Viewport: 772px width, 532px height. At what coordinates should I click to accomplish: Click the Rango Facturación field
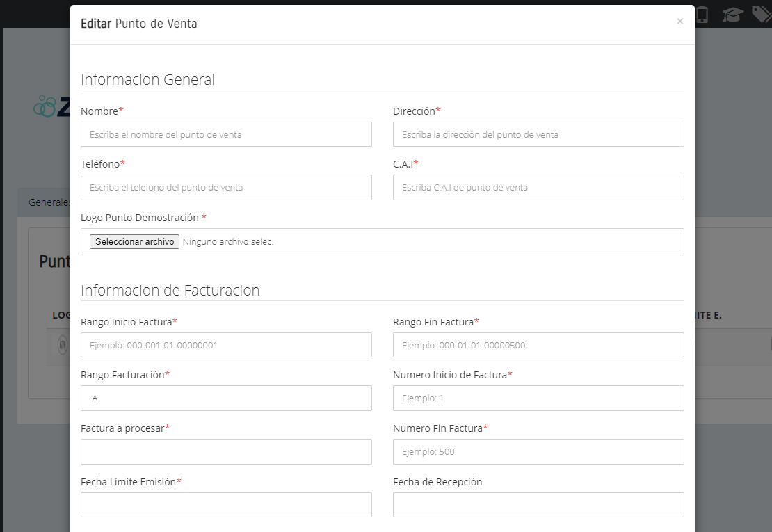226,398
